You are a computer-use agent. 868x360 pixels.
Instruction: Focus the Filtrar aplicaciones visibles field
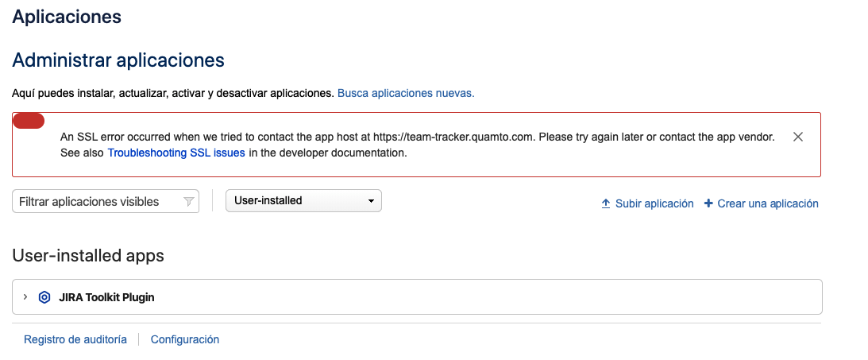coord(105,202)
